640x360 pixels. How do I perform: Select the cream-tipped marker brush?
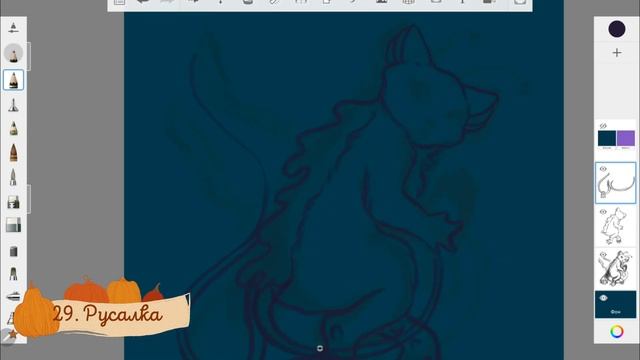point(13,128)
